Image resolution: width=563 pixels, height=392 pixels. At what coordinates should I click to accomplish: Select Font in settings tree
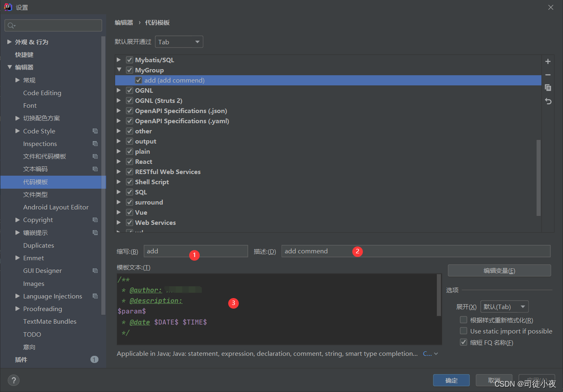click(x=30, y=105)
